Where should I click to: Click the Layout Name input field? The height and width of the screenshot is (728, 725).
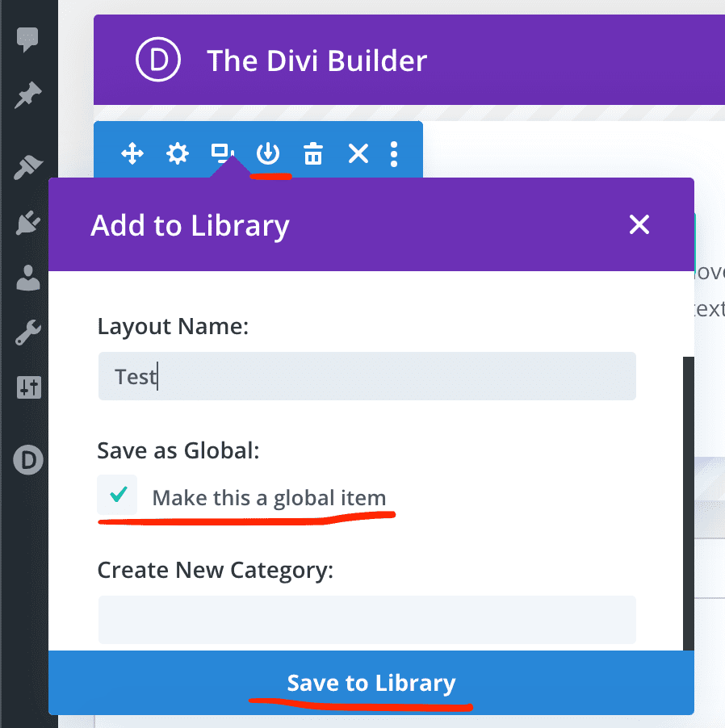367,376
